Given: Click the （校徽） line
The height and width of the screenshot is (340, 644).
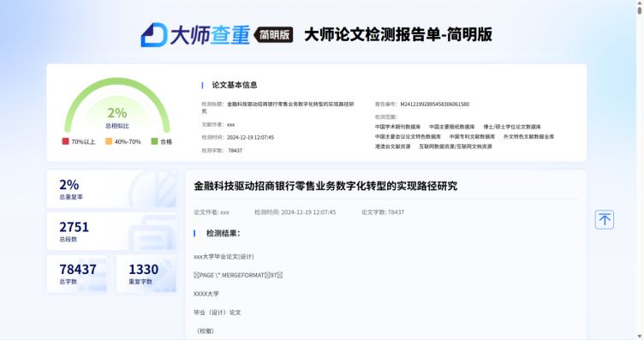Looking at the screenshot, I should 205,331.
